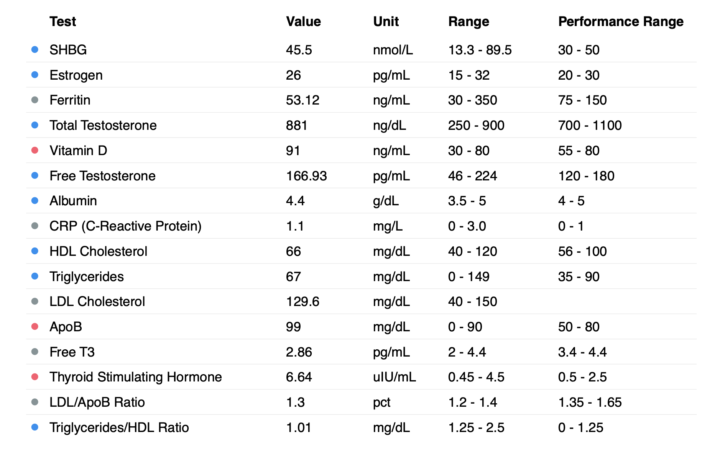Click the blue dot beside Total Testosterone
This screenshot has height=455, width=720.
[x=34, y=125]
